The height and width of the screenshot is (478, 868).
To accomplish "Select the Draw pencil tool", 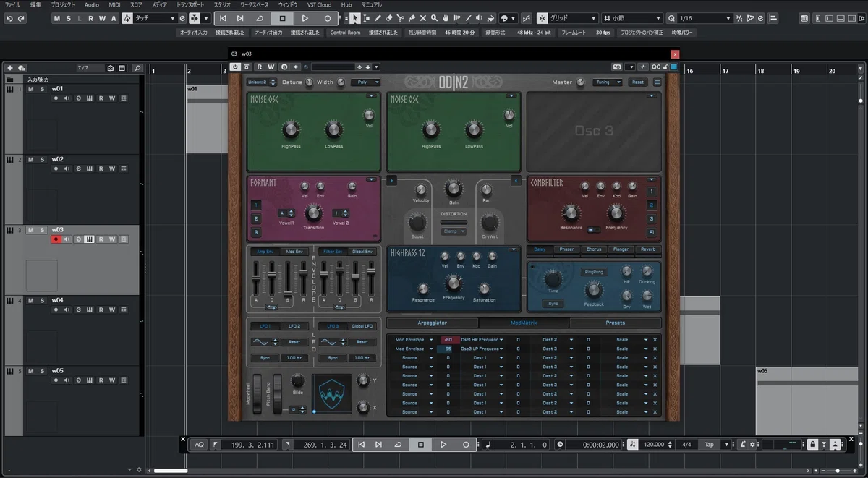I will (x=378, y=18).
